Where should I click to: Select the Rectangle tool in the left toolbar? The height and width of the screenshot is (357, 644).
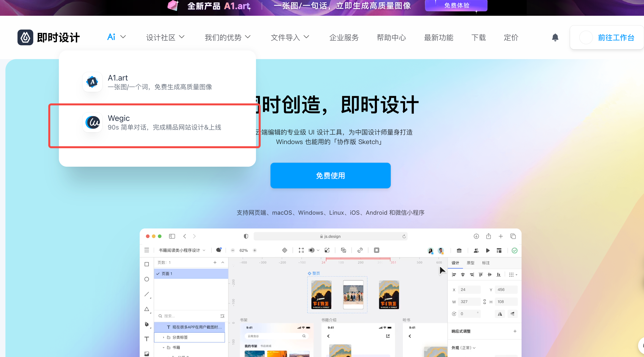[147, 264]
